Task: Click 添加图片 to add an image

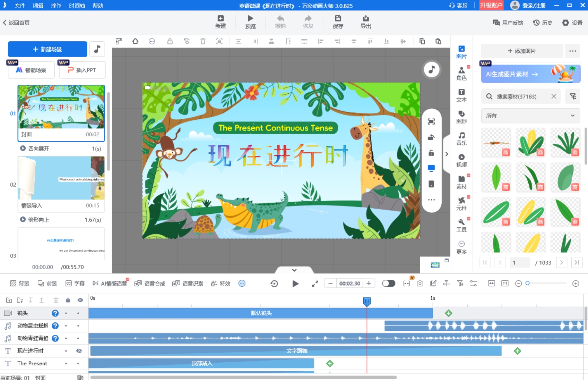Action: click(x=521, y=51)
